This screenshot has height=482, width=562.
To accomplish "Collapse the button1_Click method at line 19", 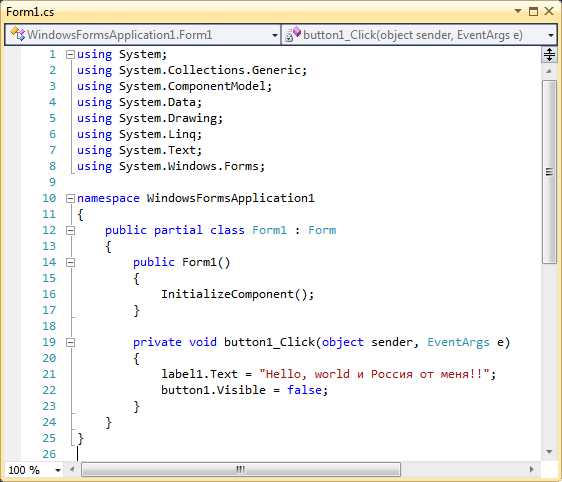I will pyautogui.click(x=70, y=343).
